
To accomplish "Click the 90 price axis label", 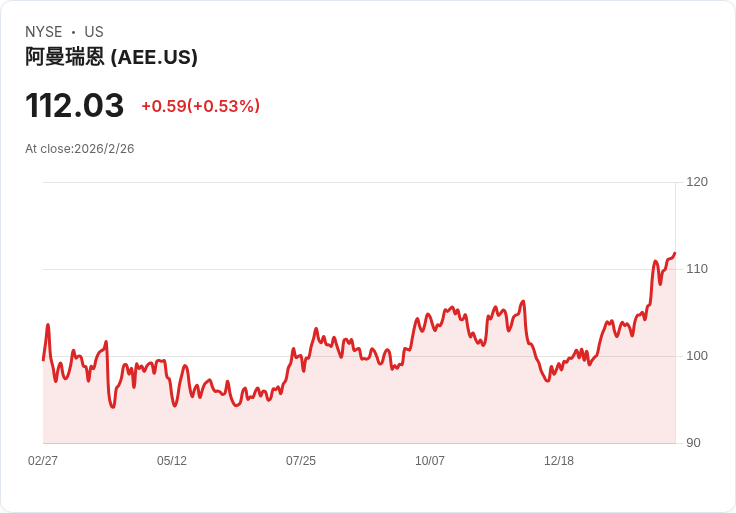I will pos(693,443).
